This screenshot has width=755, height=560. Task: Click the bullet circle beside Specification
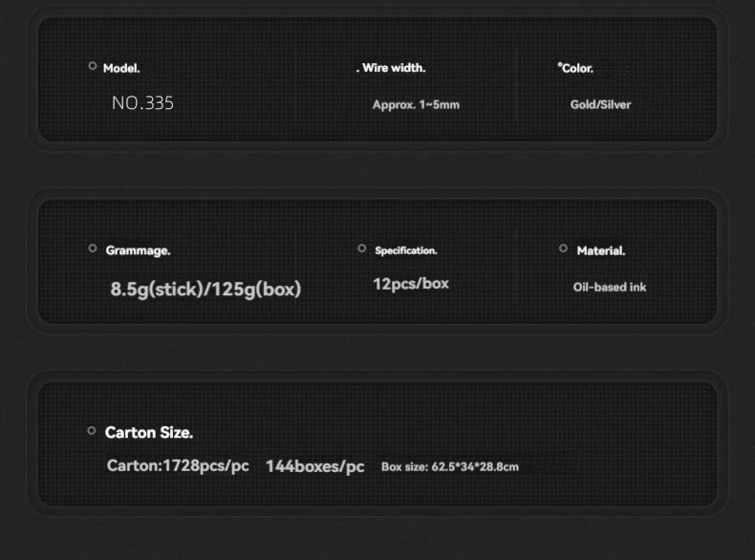(361, 248)
